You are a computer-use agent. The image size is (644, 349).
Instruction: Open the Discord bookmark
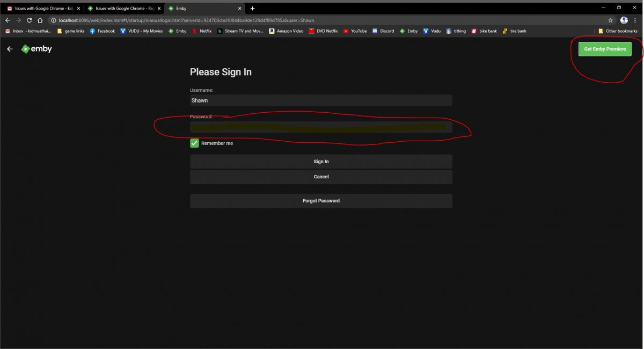click(383, 31)
